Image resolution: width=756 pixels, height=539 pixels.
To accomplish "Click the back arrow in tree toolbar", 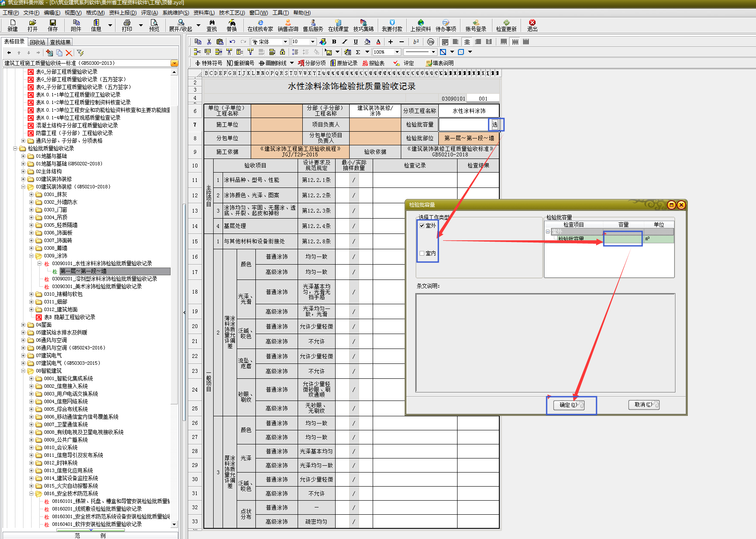I will 9,53.
